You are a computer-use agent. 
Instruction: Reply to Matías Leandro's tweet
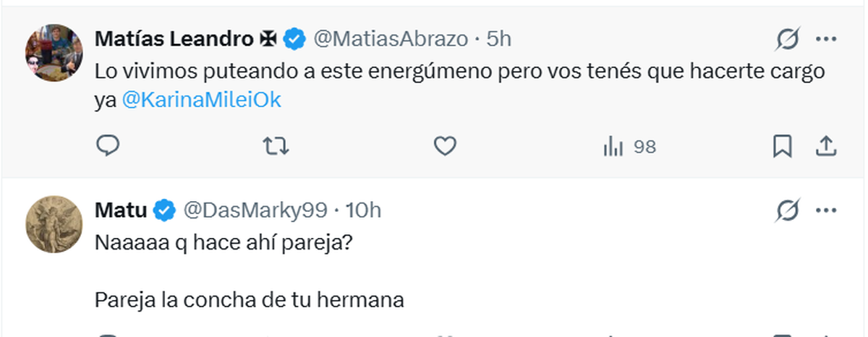tap(108, 147)
